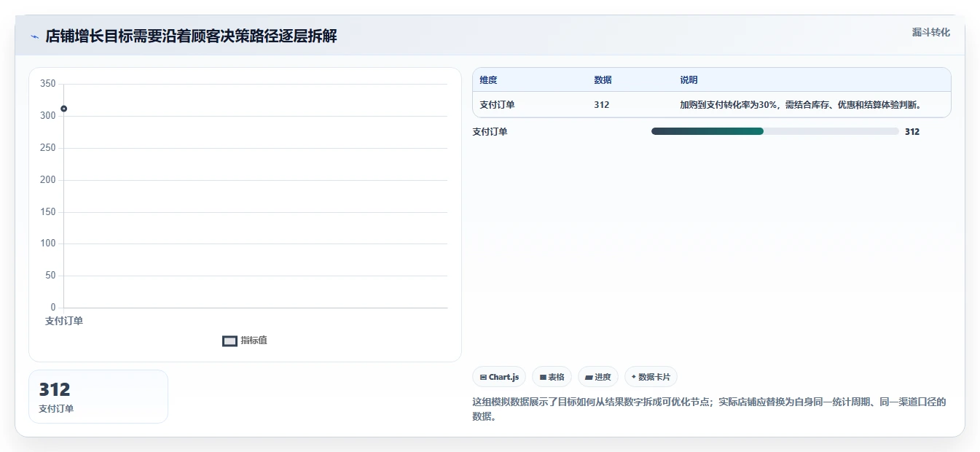Image resolution: width=980 pixels, height=452 pixels.
Task: Click the 支付订单 progress bar
Action: click(x=775, y=131)
